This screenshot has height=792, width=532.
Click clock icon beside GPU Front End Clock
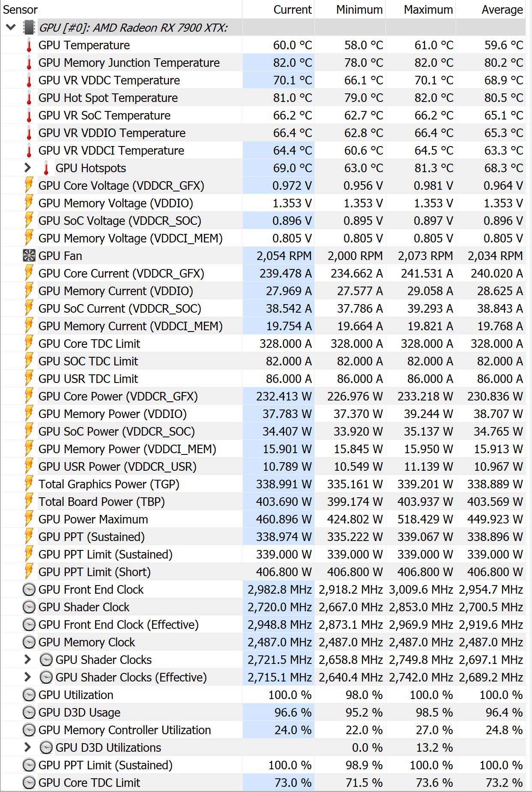pos(29,589)
